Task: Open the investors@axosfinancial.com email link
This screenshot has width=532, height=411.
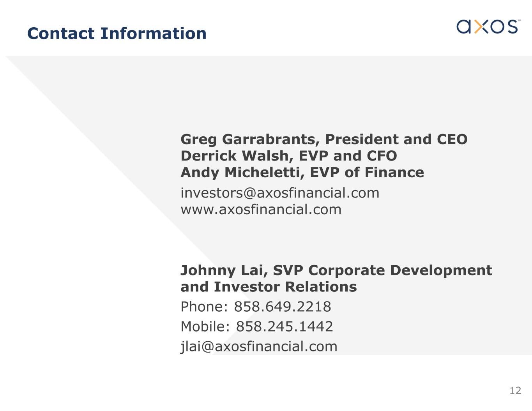Action: point(279,193)
